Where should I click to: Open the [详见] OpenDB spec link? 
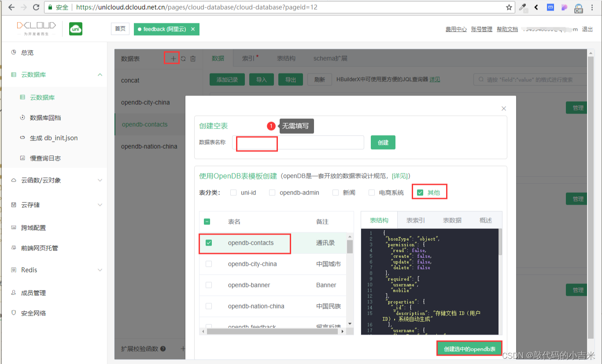[400, 176]
